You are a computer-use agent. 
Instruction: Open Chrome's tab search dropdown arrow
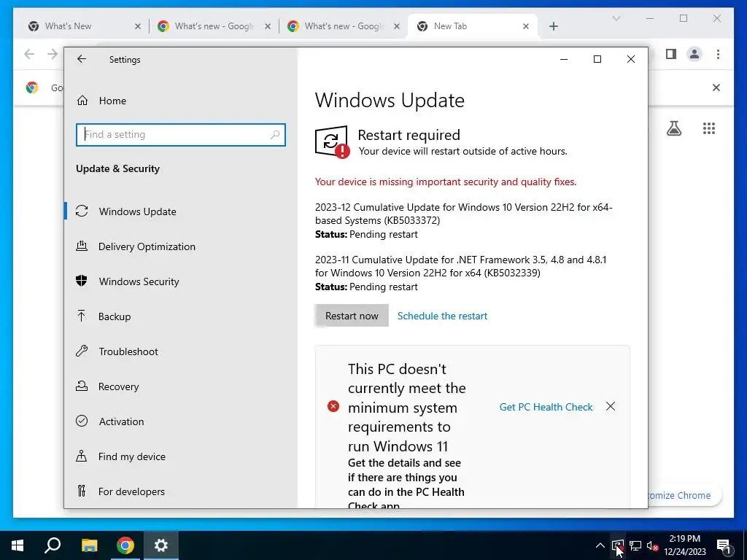pos(616,18)
